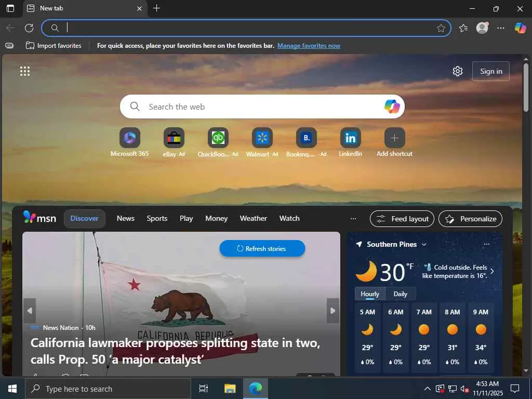This screenshot has width=532, height=399.
Task: Click the Refresh stories button
Action: [262, 249]
